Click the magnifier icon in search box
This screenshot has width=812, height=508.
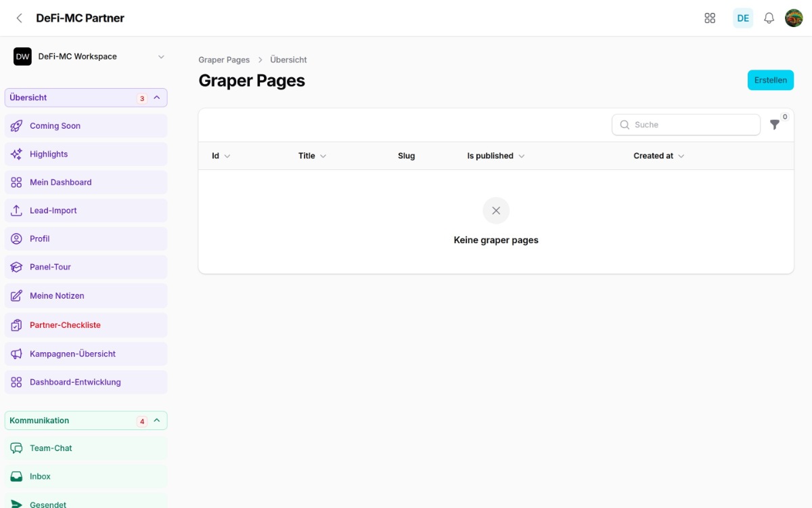pos(625,125)
